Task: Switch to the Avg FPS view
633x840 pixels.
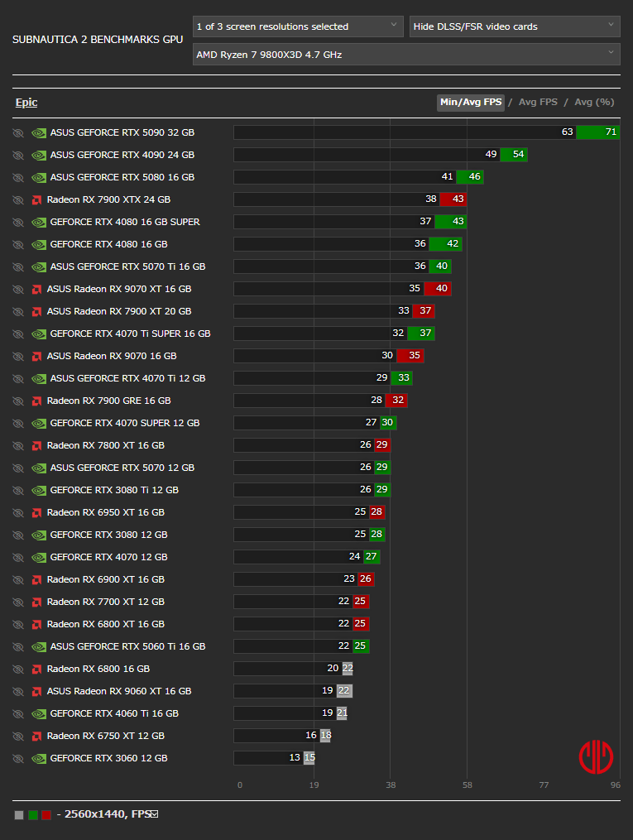Action: [x=538, y=102]
